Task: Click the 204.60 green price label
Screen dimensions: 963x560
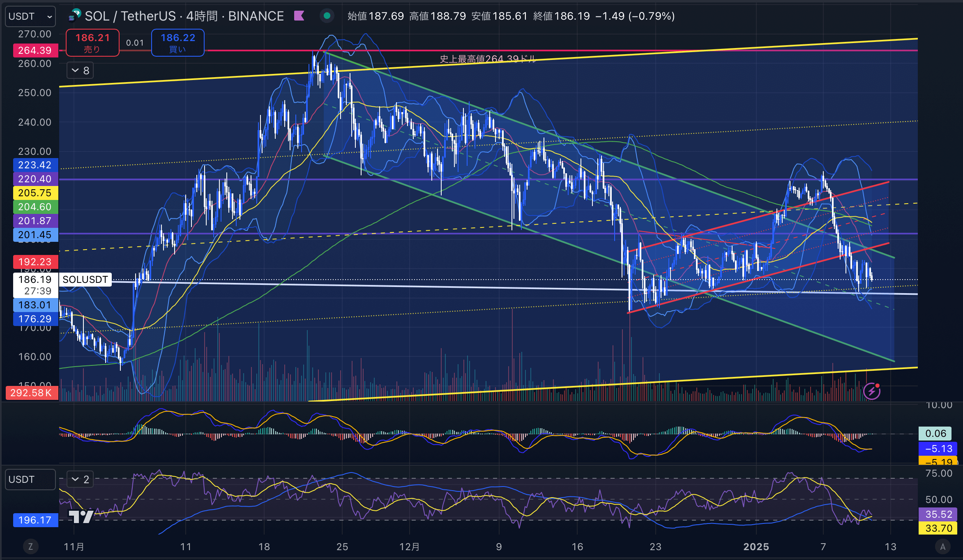Action: coord(35,207)
